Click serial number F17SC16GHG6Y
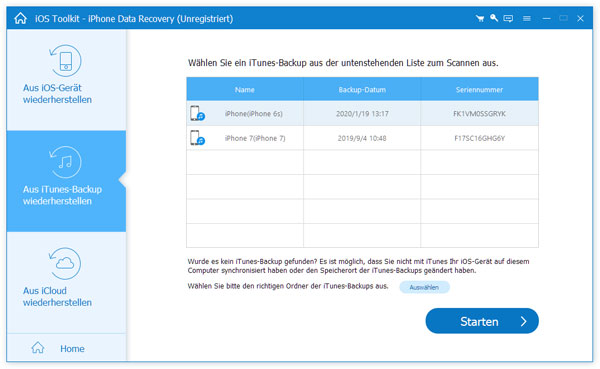The height and width of the screenshot is (369, 600). (x=479, y=138)
